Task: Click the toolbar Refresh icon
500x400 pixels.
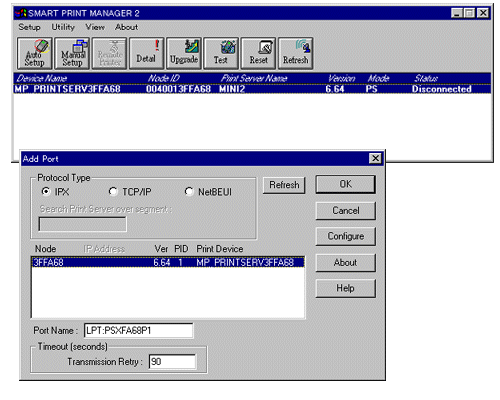Action: click(296, 53)
